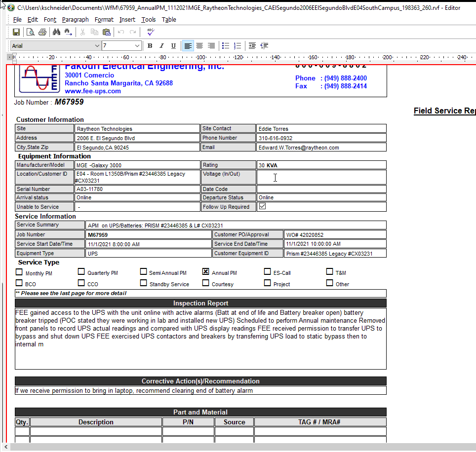Toggle Underline formatting
This screenshot has width=476, height=452.
173,46
